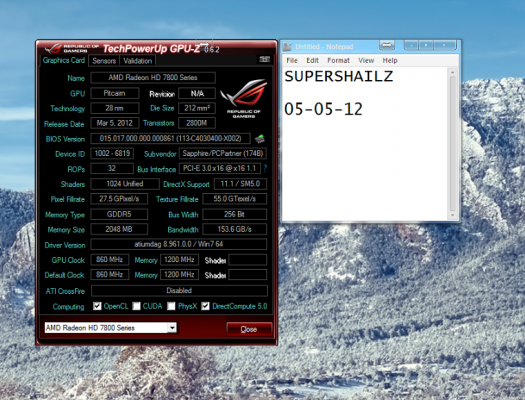Click the BIOS Version value field

tap(170, 138)
